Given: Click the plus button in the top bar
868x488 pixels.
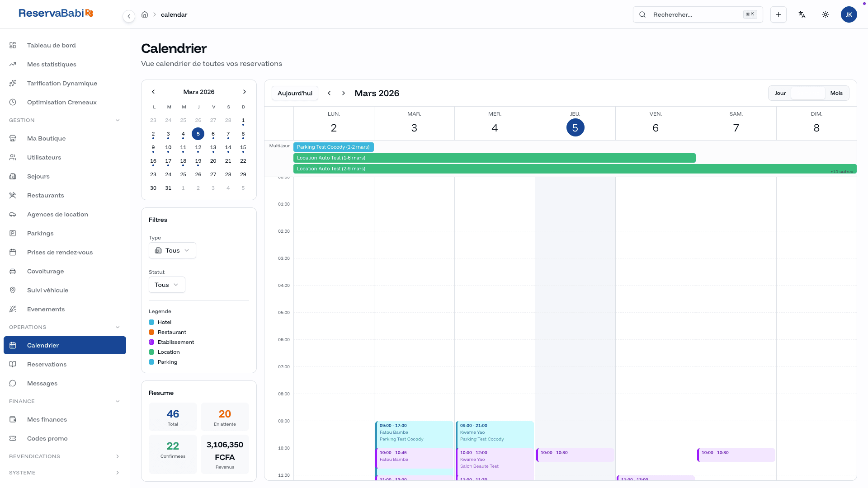Looking at the screenshot, I should point(778,14).
